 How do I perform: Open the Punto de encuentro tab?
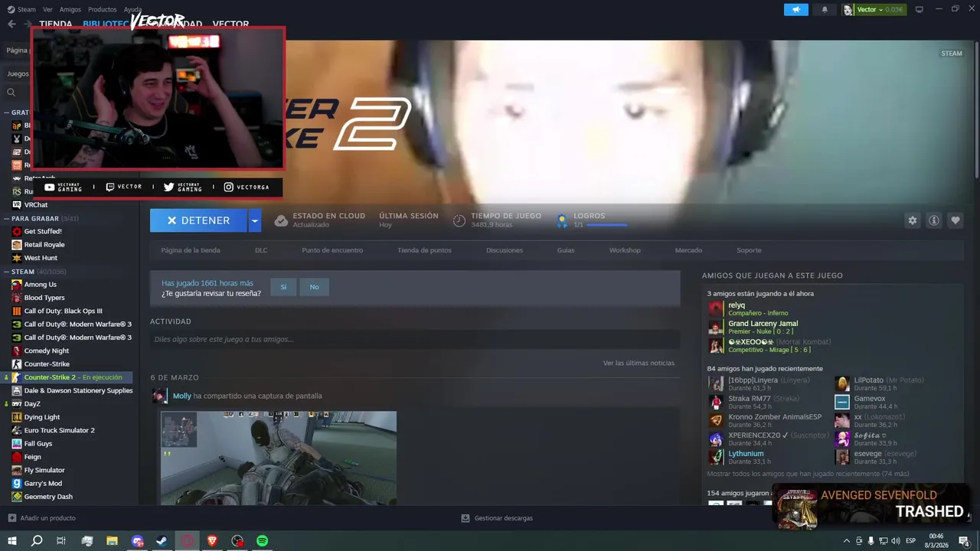[332, 250]
